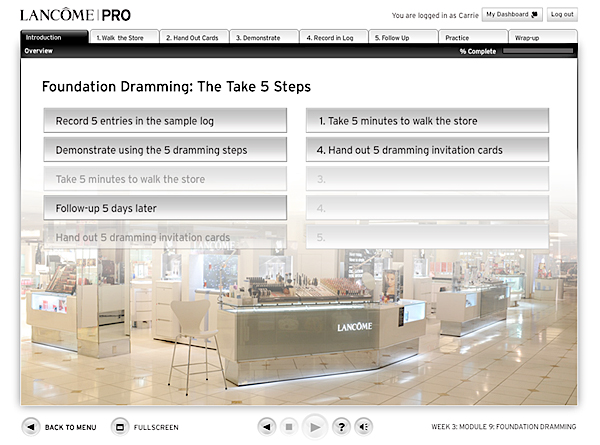Screen dimensions: 600x445
Task: Click slot '1. Take 5 minutes to walk the store'
Action: [427, 121]
